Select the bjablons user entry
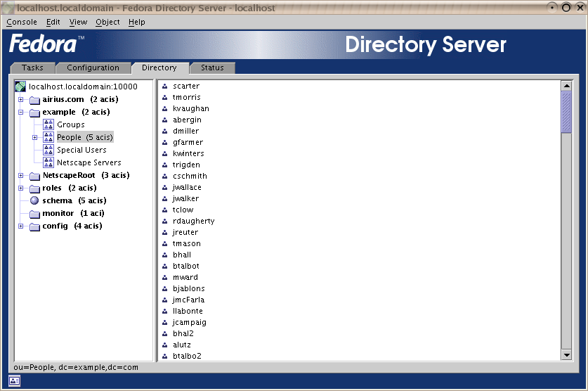Screen dimensions: 588x391 tap(189, 289)
